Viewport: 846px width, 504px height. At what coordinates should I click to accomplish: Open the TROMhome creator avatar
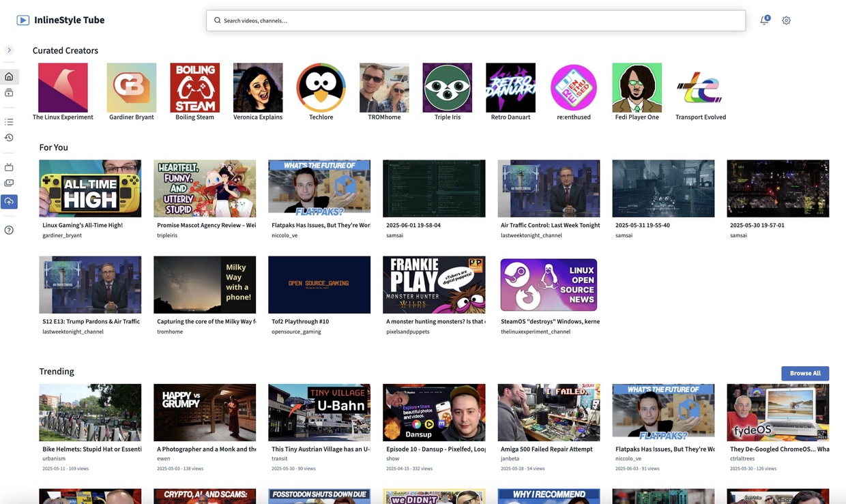coord(384,87)
